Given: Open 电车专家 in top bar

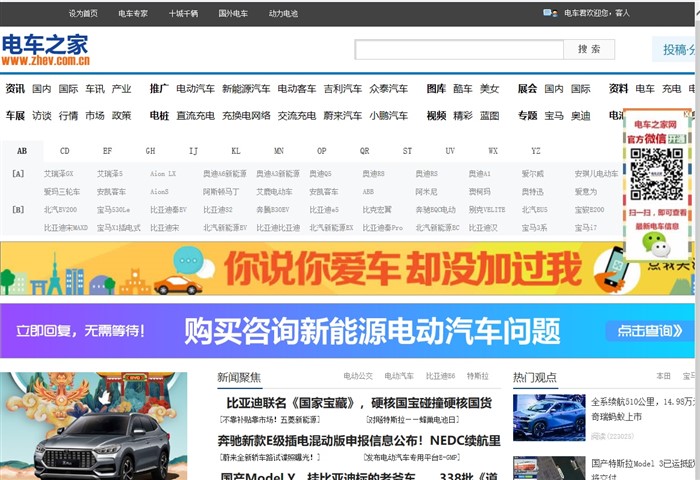Looking at the screenshot, I should pyautogui.click(x=133, y=13).
